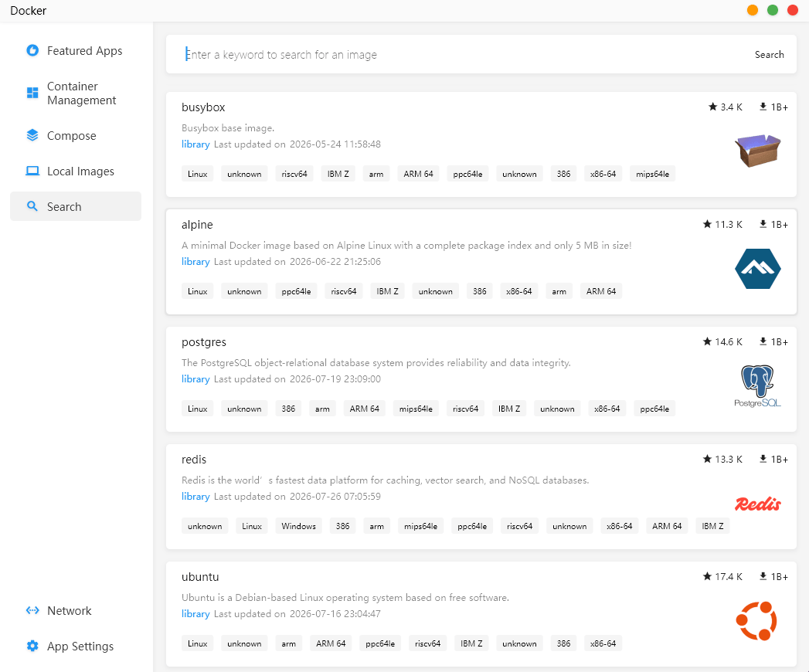Open the library link on redis card
The image size is (809, 672).
[195, 496]
